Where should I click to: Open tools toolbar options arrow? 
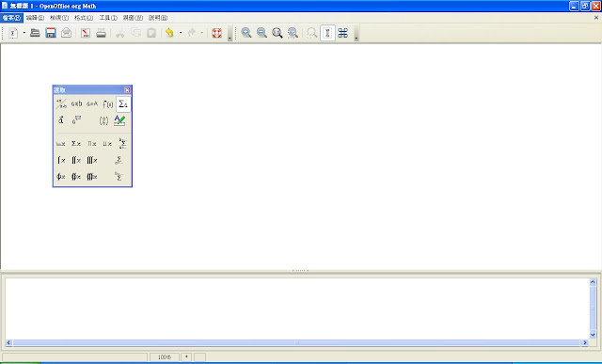click(x=356, y=34)
